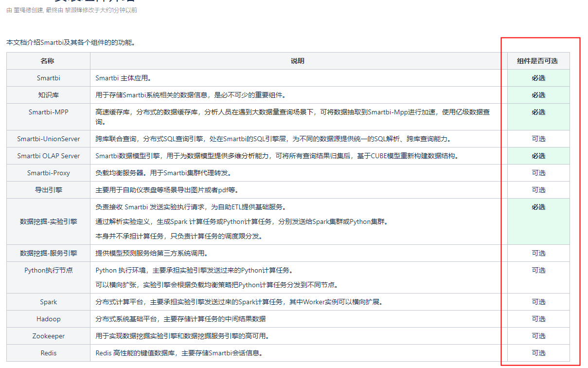This screenshot has width=588, height=368.
Task: Click '可选' in the Spark row
Action: 538,302
